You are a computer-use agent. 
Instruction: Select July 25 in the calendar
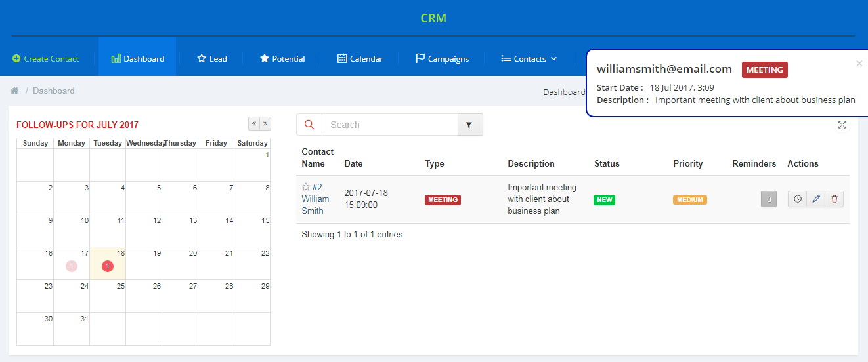point(108,296)
